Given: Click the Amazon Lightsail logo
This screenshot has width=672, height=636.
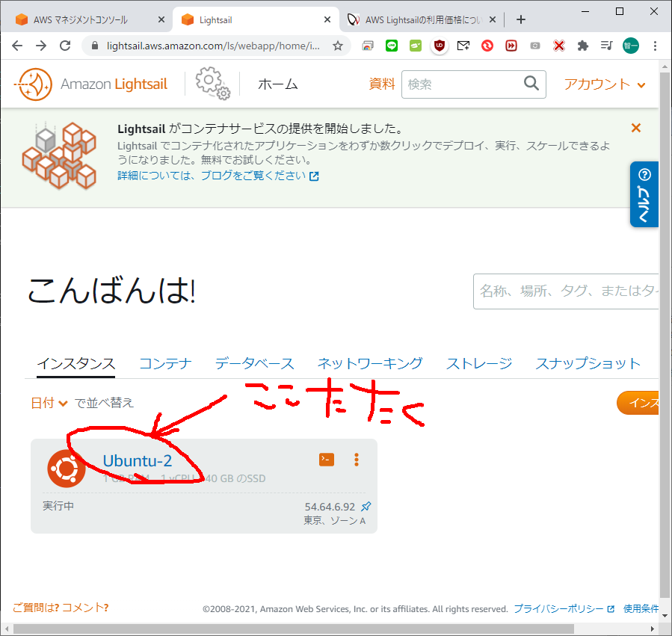Looking at the screenshot, I should click(x=90, y=84).
